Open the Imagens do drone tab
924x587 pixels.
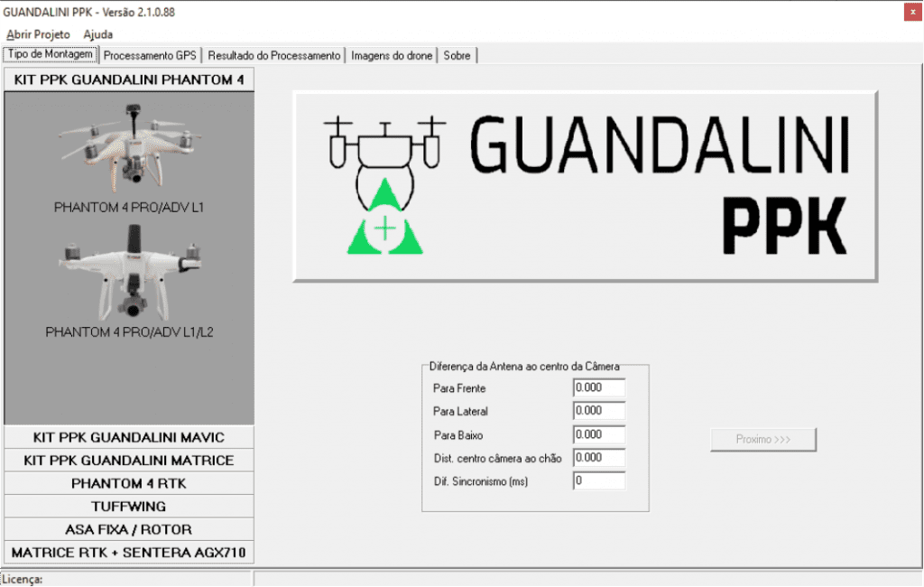(392, 55)
